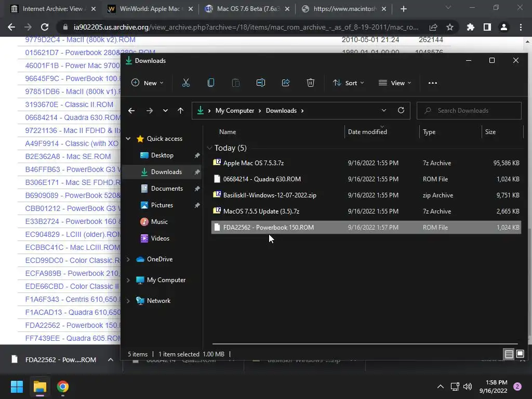Open the Windows Start menu
Image resolution: width=532 pixels, height=399 pixels.
pos(17,387)
